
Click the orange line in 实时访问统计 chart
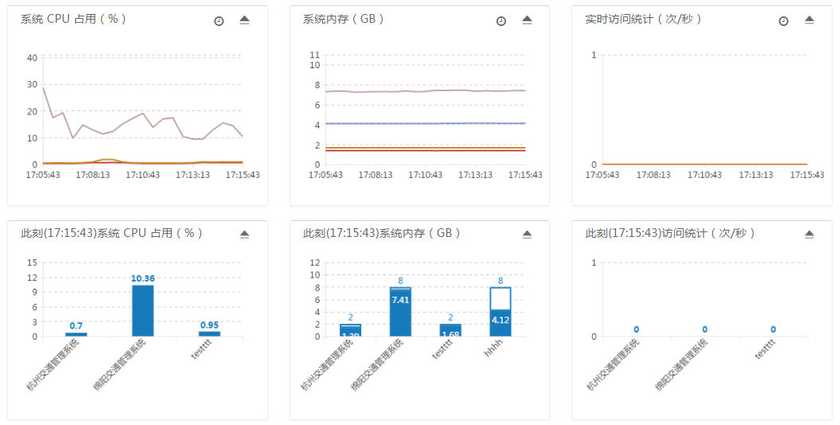(700, 164)
